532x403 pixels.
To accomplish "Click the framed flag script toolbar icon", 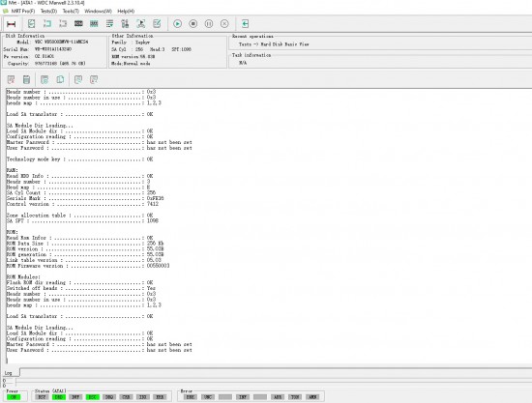I will (141, 24).
